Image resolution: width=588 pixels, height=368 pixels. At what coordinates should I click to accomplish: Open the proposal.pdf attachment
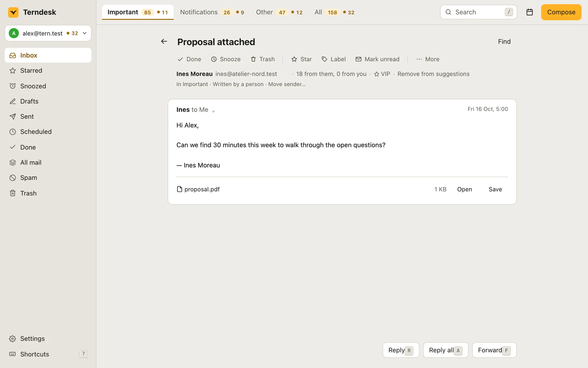tap(464, 189)
